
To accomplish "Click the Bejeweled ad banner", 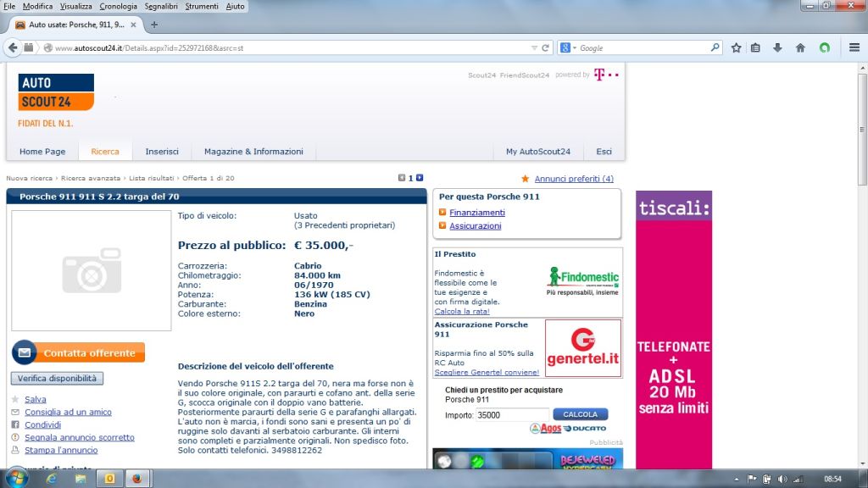I will [x=527, y=458].
